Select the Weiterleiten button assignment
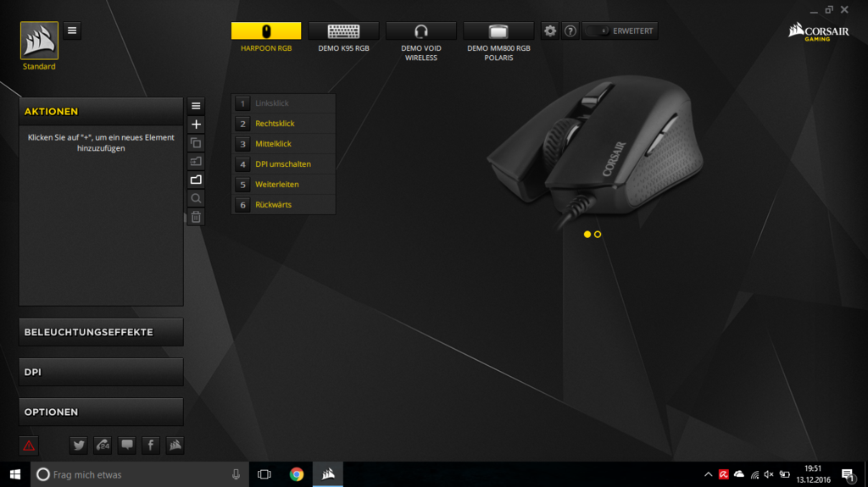This screenshot has width=868, height=487. (x=283, y=185)
